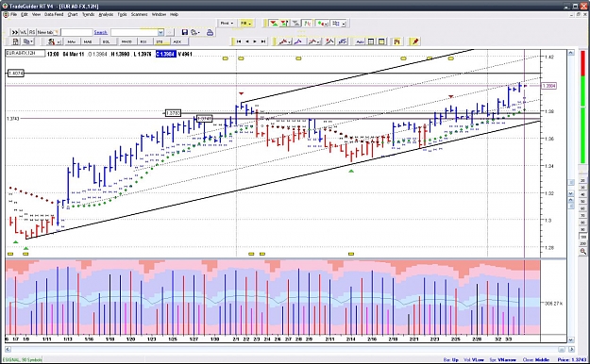
Task: Toggle the RSI indicator button
Action: [x=143, y=41]
